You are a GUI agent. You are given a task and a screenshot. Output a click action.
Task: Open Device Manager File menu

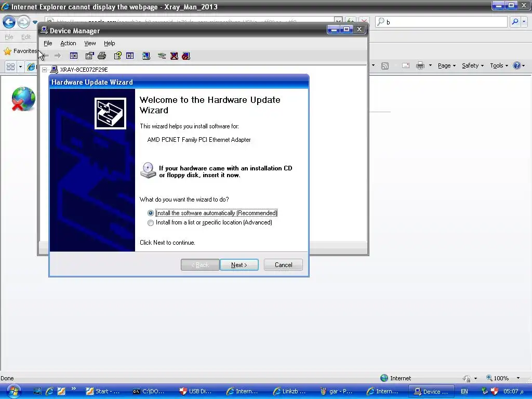click(48, 43)
